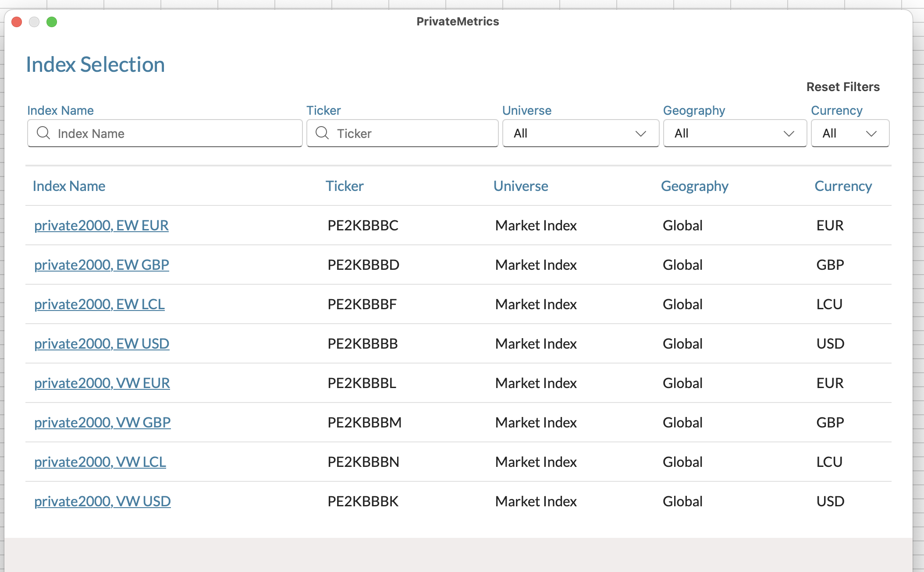The width and height of the screenshot is (924, 572).
Task: Open private2000, EW USD index
Action: 102,343
